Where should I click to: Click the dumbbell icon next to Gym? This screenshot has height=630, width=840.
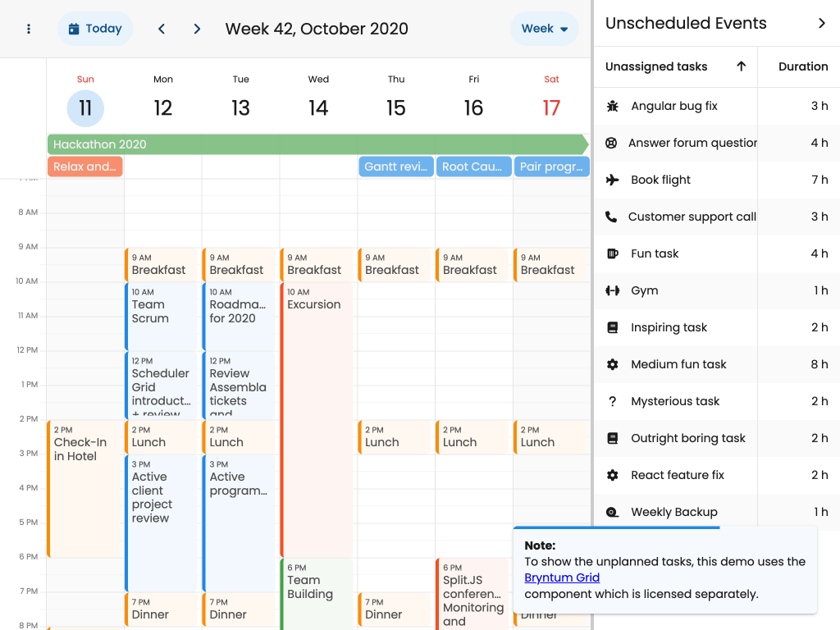(612, 290)
